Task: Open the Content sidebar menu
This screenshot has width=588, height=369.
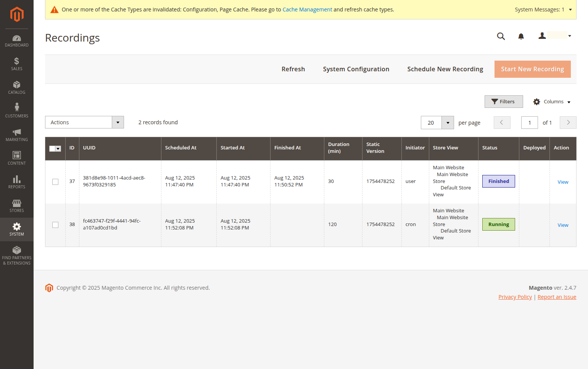Action: click(17, 159)
